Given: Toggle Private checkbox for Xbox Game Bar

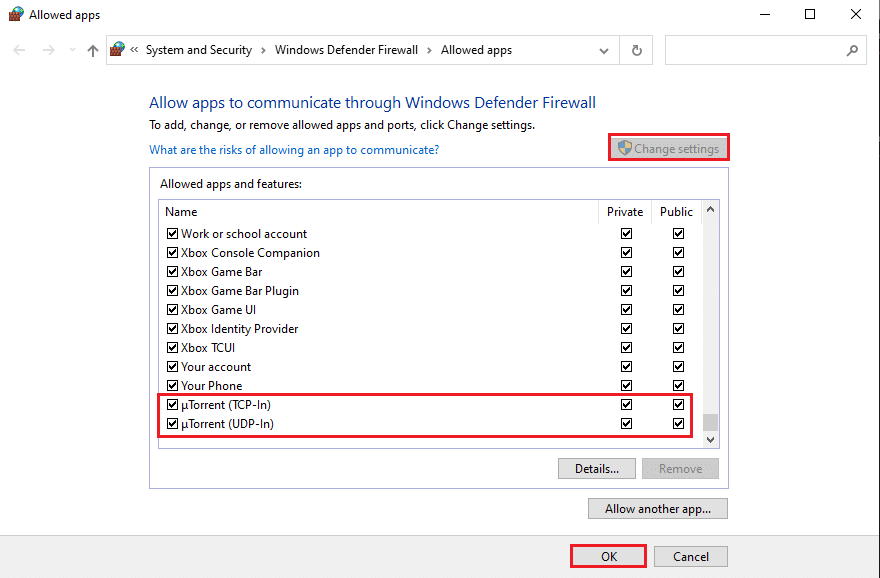Looking at the screenshot, I should [626, 272].
